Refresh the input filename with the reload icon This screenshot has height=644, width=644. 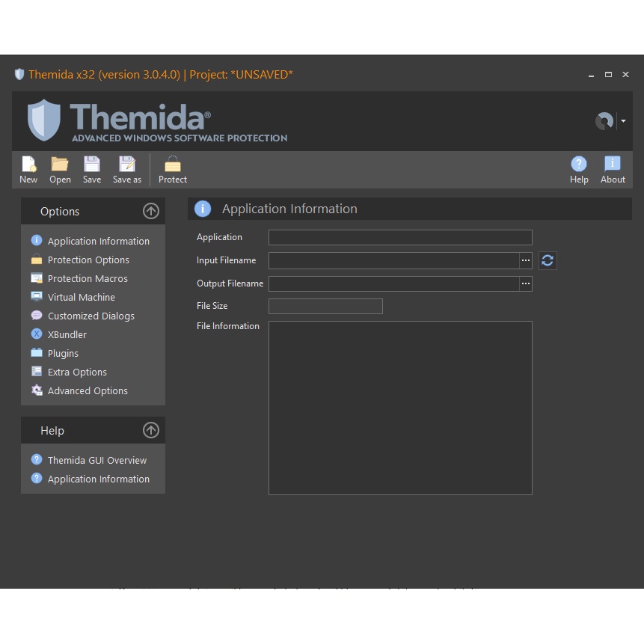(547, 260)
